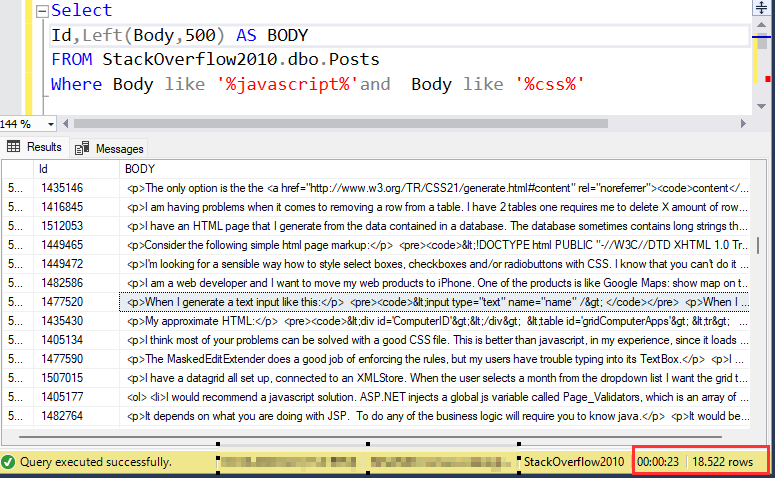The width and height of the screenshot is (775, 478).
Task: Click the green query success checkmark icon
Action: tap(8, 462)
